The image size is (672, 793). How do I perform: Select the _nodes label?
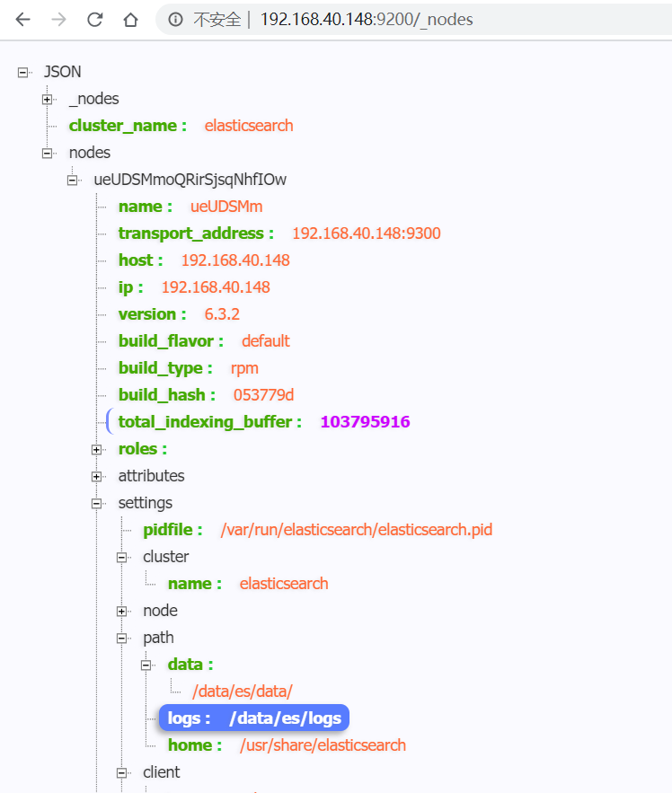pyautogui.click(x=94, y=99)
